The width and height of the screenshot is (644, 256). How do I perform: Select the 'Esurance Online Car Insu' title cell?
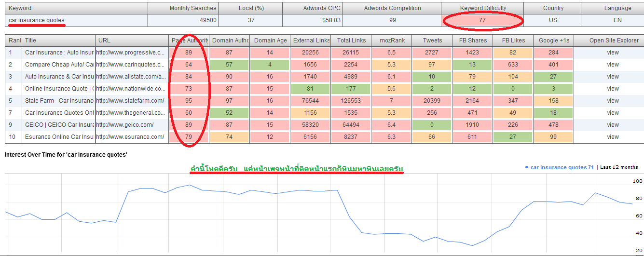(58, 137)
